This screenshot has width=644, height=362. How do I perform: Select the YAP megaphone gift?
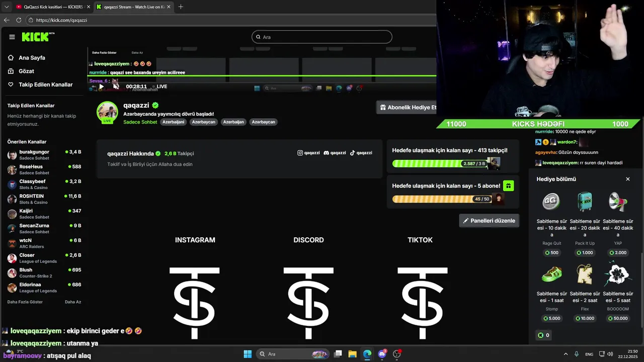tap(618, 201)
